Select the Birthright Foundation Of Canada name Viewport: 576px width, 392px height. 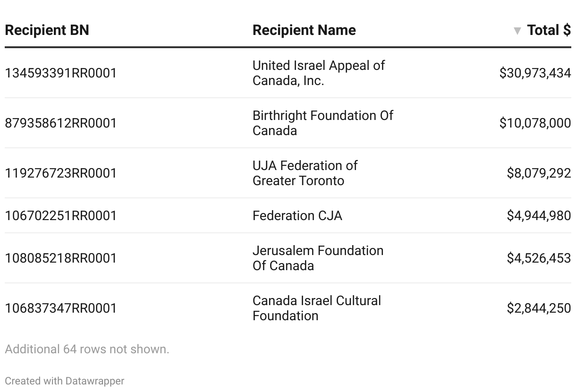coord(322,123)
